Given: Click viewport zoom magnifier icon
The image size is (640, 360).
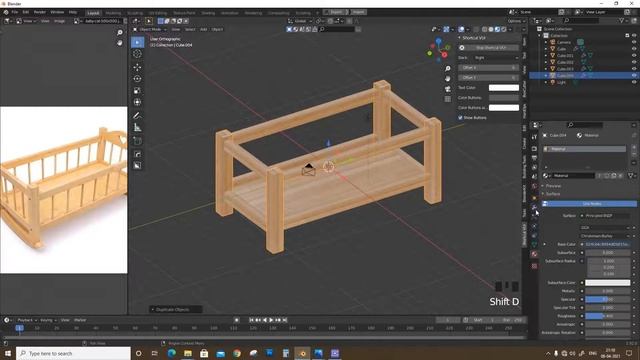Looking at the screenshot, I should 448,69.
